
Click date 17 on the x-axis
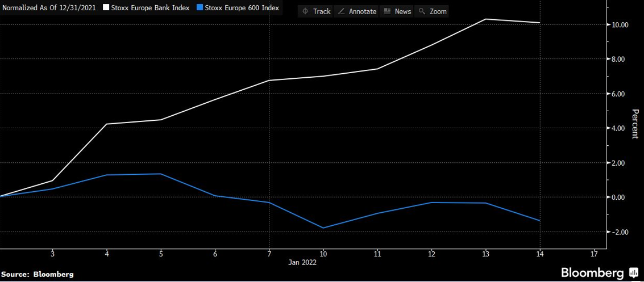click(x=594, y=254)
